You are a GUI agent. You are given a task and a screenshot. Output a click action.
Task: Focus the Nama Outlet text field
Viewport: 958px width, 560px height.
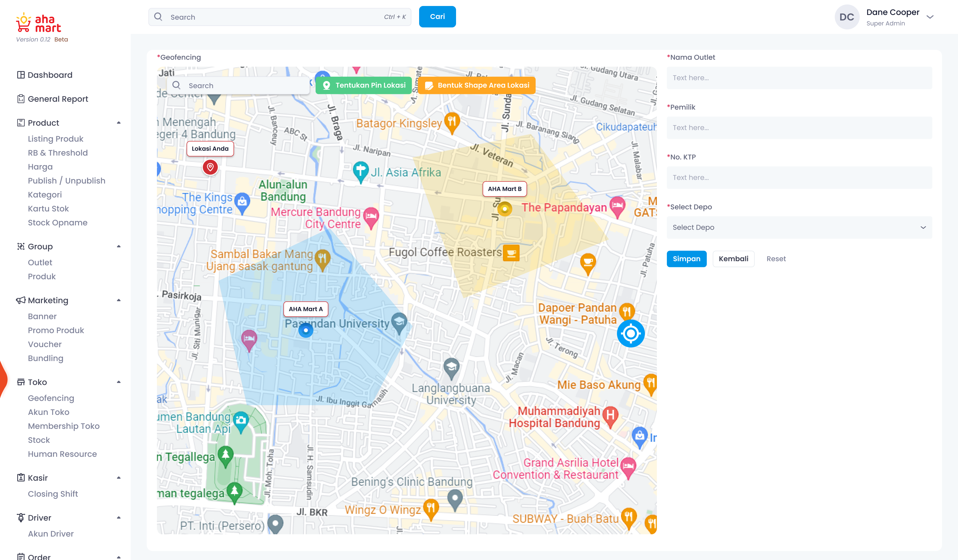(799, 78)
